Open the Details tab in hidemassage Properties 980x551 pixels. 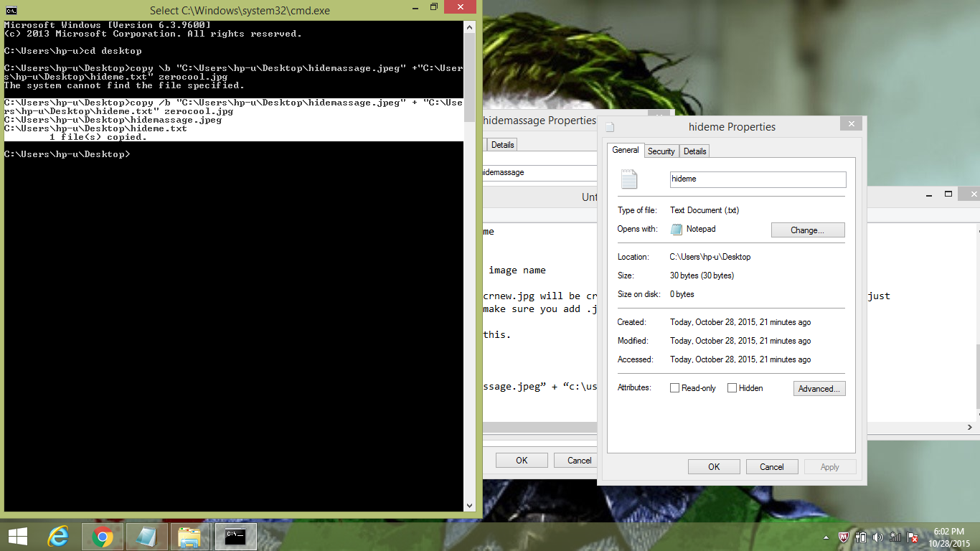point(502,145)
